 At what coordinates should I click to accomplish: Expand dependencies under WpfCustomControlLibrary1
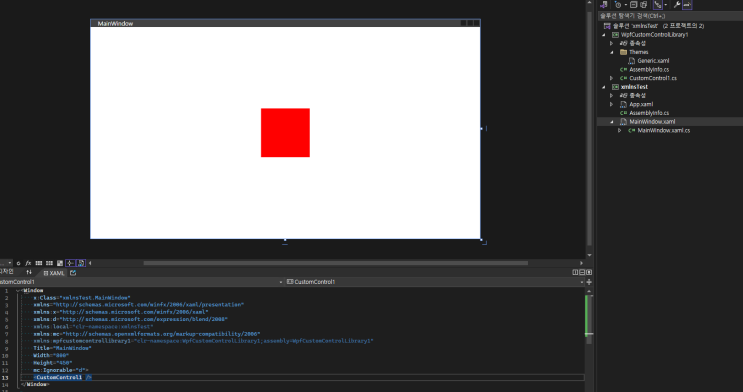(611, 43)
